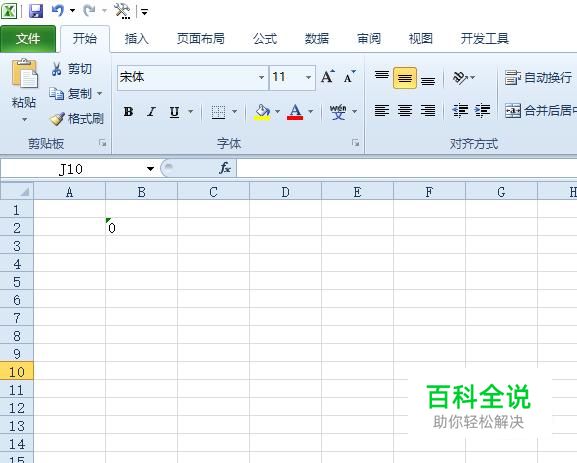
Task: Open font color dropdown arrow
Action: coord(311,112)
